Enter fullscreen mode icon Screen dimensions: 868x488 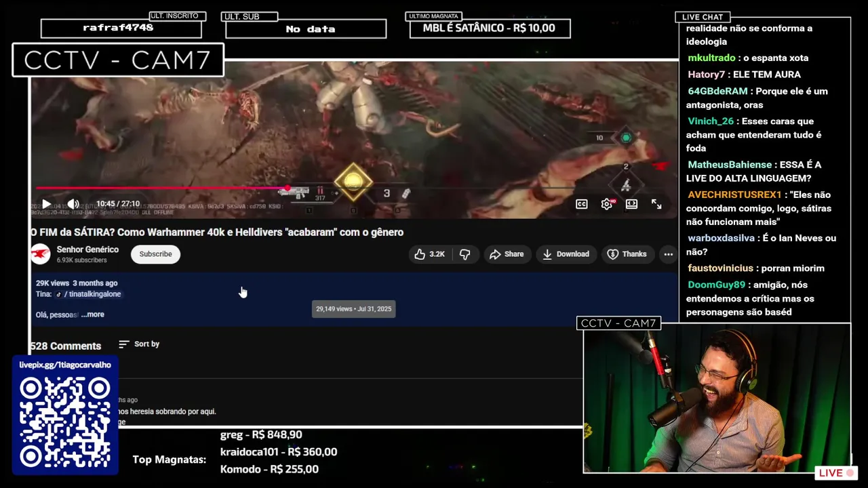click(656, 204)
